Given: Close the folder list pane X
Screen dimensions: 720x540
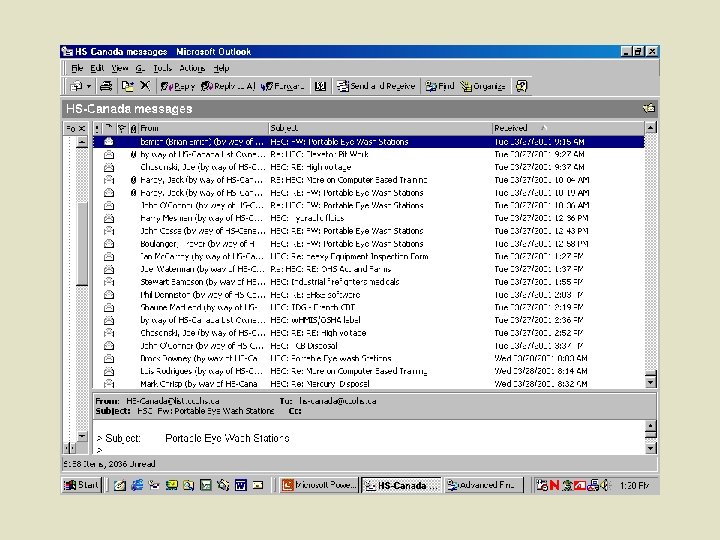Looking at the screenshot, I should coord(82,128).
